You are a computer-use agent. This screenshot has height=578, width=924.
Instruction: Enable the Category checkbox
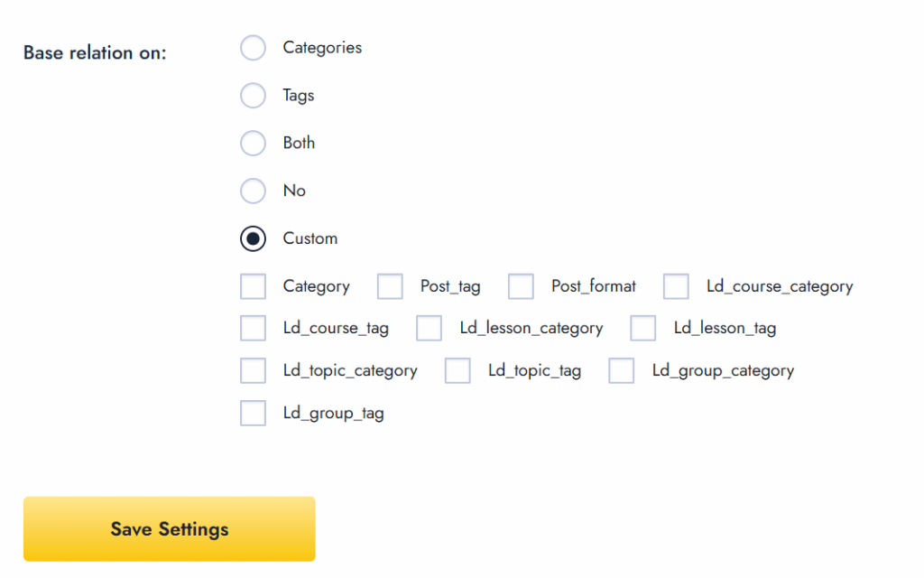pos(253,285)
